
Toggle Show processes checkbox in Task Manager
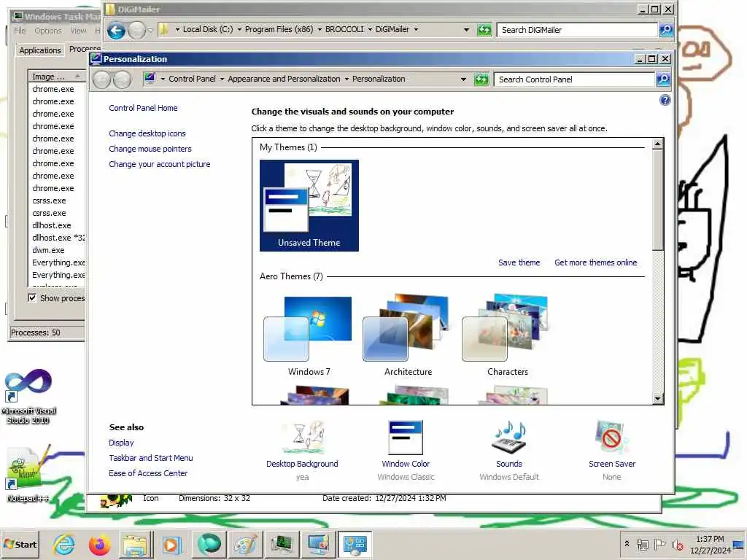point(32,298)
